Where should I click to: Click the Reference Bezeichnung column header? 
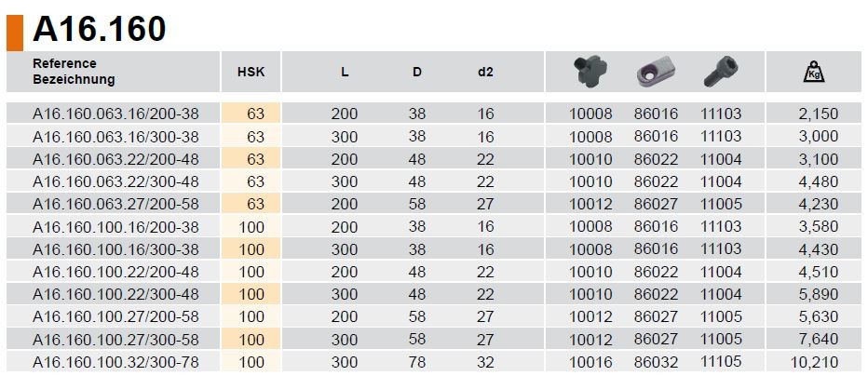click(x=74, y=72)
